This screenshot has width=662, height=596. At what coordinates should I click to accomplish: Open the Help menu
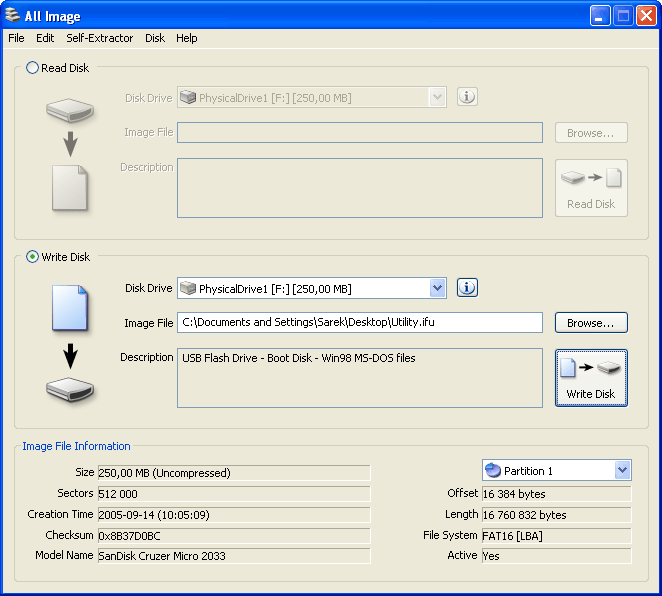coord(187,38)
